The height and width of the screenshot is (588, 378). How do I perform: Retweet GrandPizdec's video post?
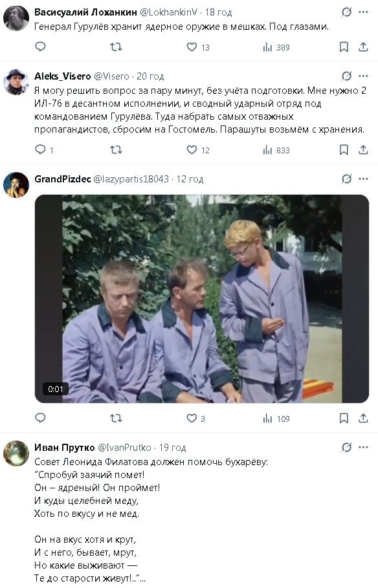[116, 418]
